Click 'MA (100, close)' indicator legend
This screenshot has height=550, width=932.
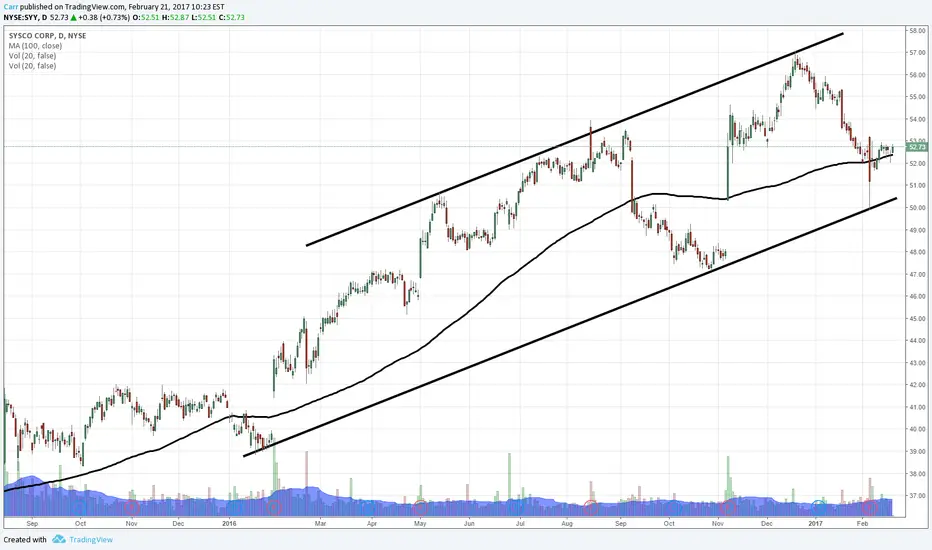pyautogui.click(x=35, y=46)
